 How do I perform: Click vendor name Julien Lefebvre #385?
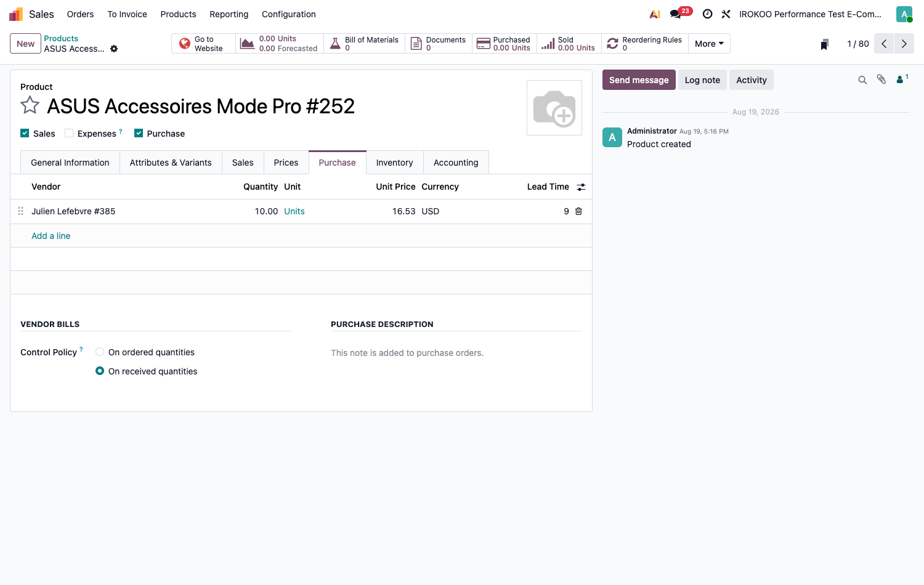[x=73, y=211]
